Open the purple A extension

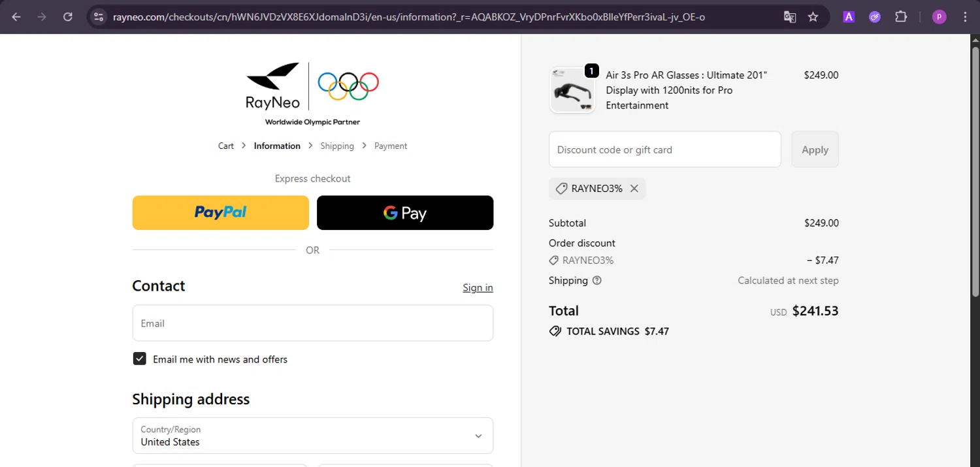[x=849, y=17]
